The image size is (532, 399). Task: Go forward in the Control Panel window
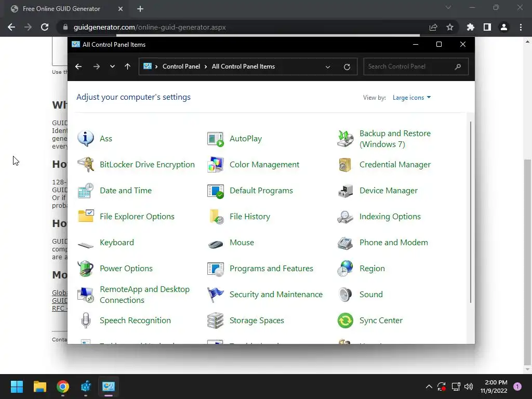point(96,66)
